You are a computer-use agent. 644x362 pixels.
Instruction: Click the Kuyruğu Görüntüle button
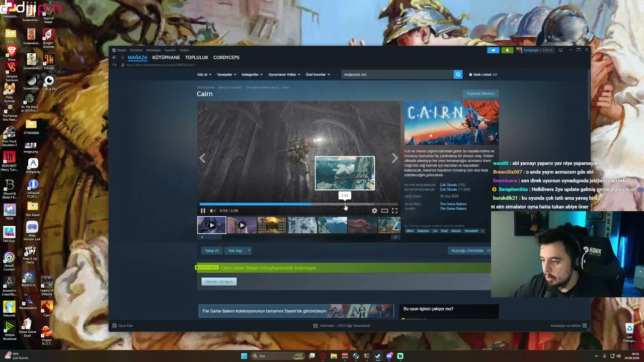(469, 250)
